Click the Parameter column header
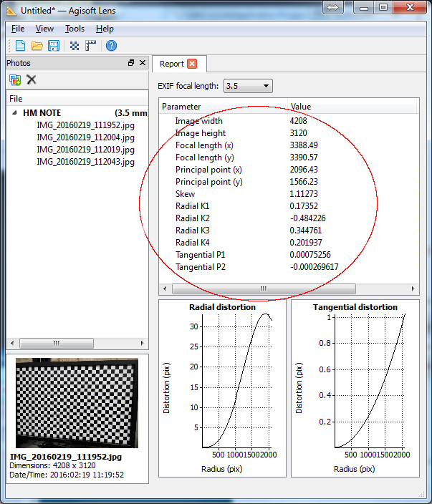The image size is (432, 504). click(224, 107)
